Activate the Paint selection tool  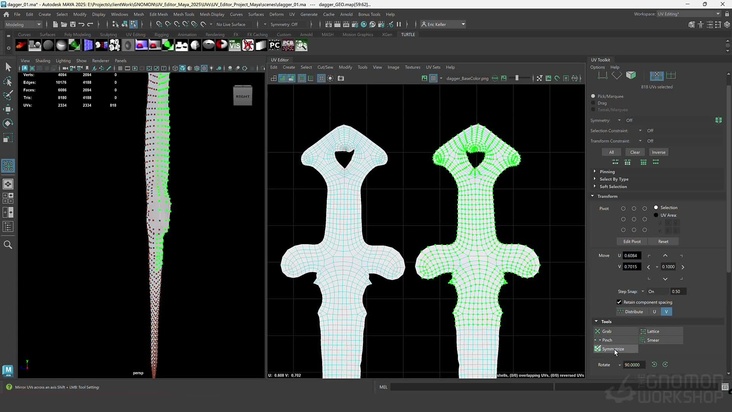8,95
